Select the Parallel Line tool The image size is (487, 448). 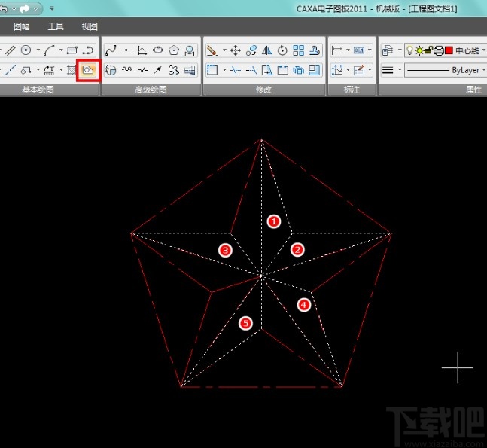pos(11,50)
